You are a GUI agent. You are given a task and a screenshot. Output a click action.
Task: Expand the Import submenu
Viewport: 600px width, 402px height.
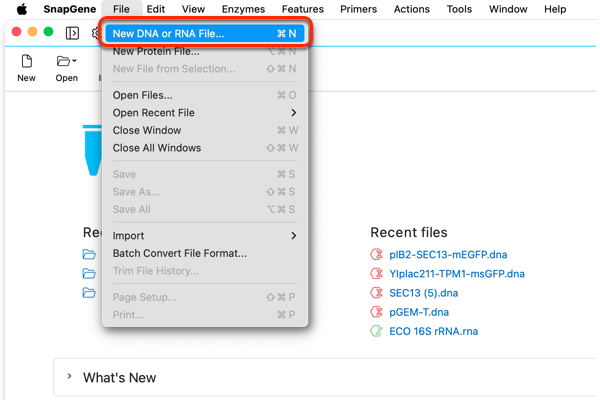205,236
